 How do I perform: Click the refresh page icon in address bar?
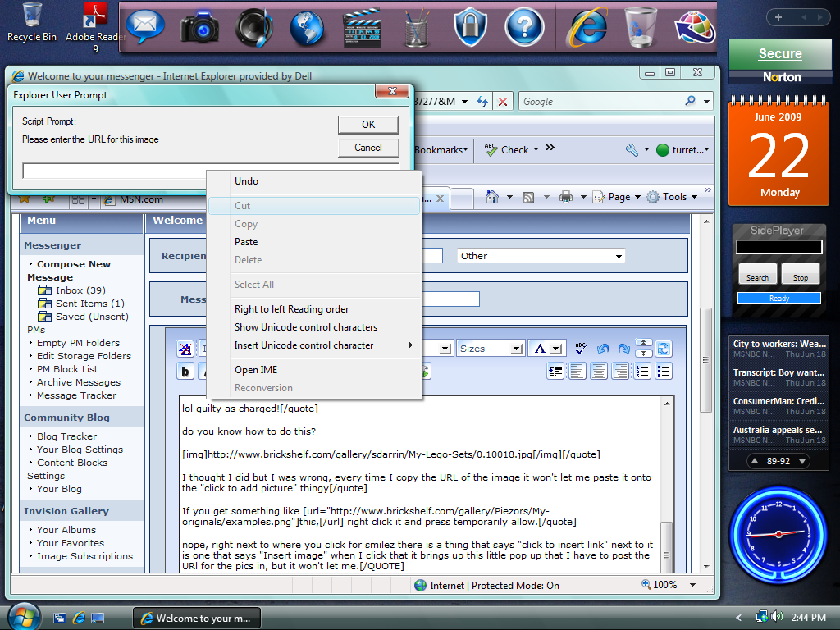482,101
